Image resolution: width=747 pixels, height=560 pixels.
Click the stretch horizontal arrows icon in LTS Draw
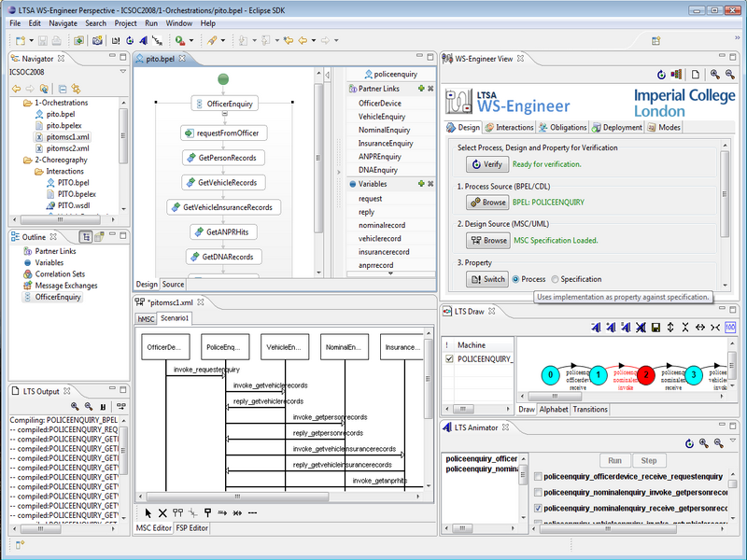(699, 328)
